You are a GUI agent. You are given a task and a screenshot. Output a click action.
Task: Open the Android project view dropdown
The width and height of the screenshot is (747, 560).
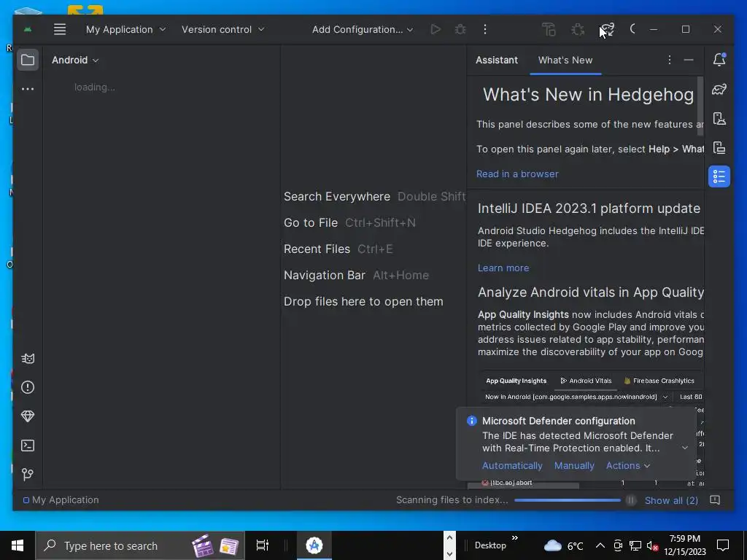coord(75,60)
